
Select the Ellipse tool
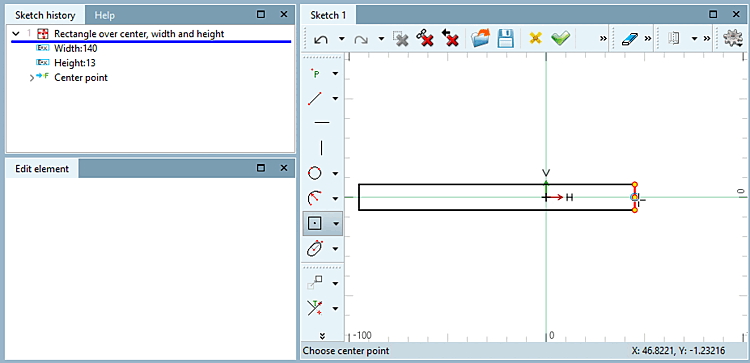click(x=315, y=248)
